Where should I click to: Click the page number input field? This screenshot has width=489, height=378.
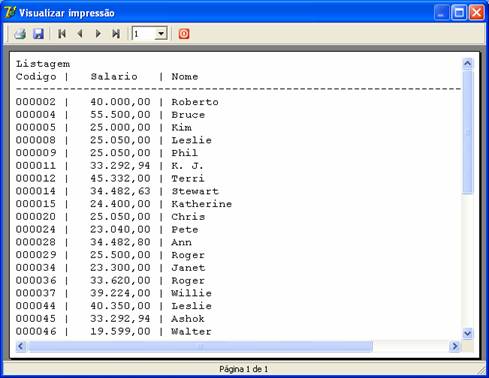[144, 34]
